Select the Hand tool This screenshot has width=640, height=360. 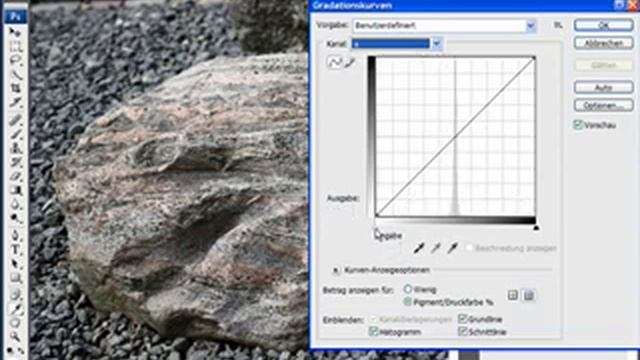click(16, 323)
